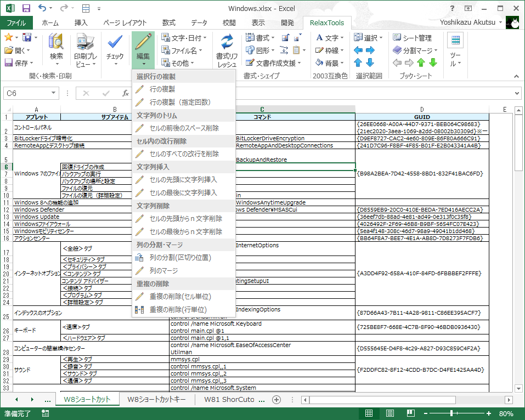525x420 pixels.
Task: Open the 選択 dropdown
Action: tap(368, 38)
